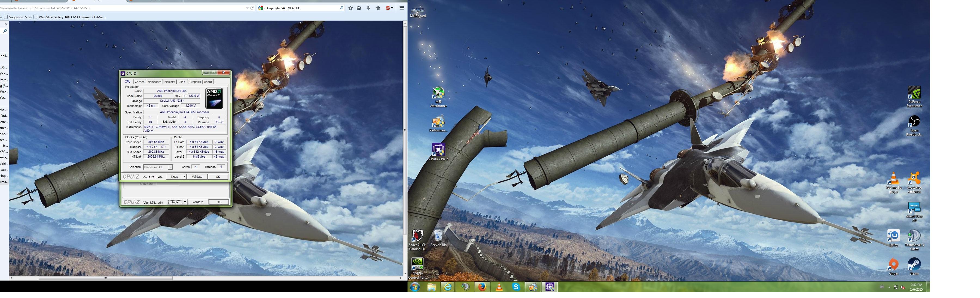Image resolution: width=980 pixels, height=298 pixels.
Task: Click Firefox downloads arrow icon
Action: [368, 8]
